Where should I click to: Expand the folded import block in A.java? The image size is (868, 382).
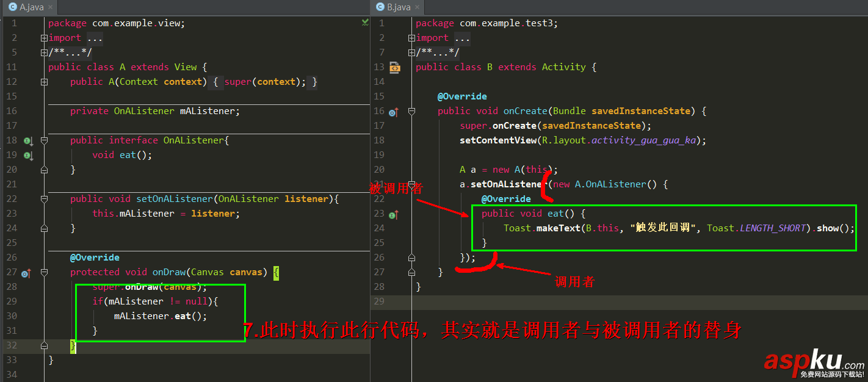44,38
